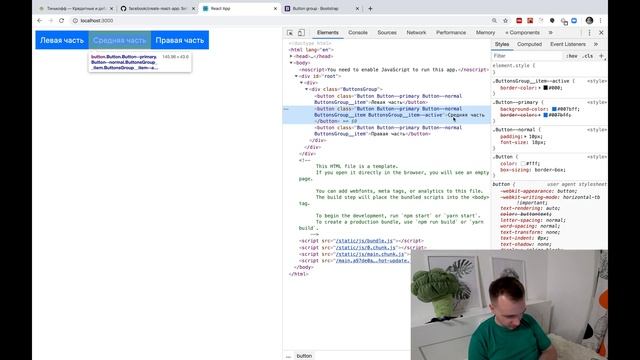Viewport: 640px width, 360px height.
Task: Open the Sources tab
Action: coord(387,33)
